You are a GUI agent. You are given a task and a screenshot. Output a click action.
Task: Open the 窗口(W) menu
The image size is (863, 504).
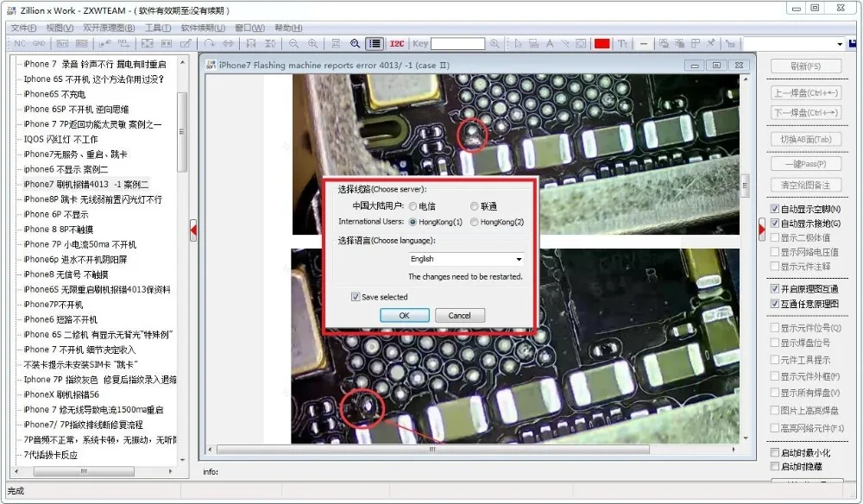point(250,28)
